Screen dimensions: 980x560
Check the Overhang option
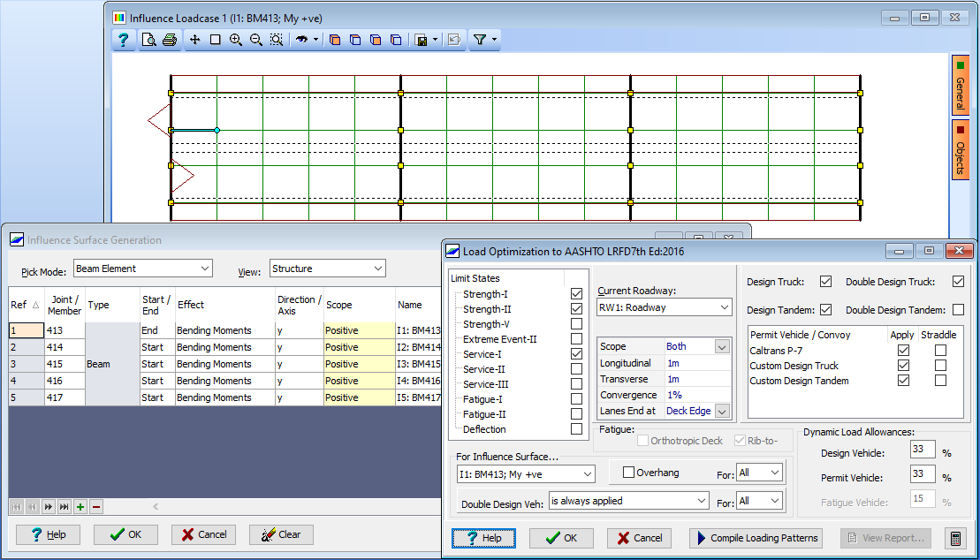pos(629,473)
